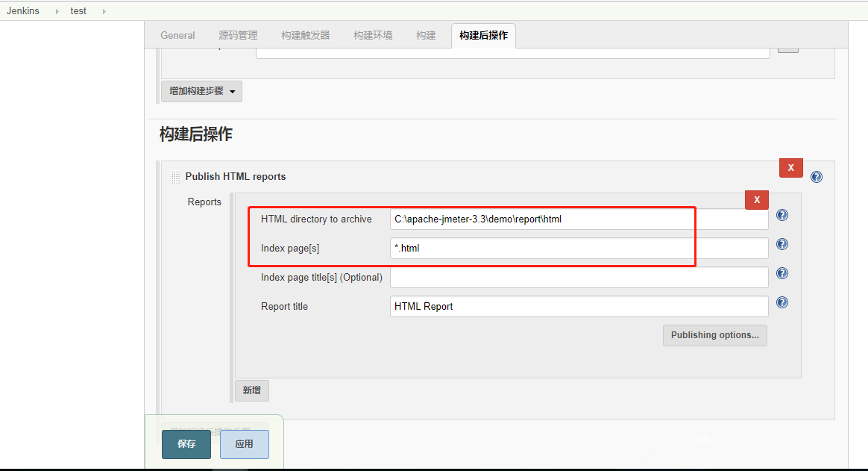868x471 pixels.
Task: Open the test job breadcrumb link
Action: (x=78, y=11)
